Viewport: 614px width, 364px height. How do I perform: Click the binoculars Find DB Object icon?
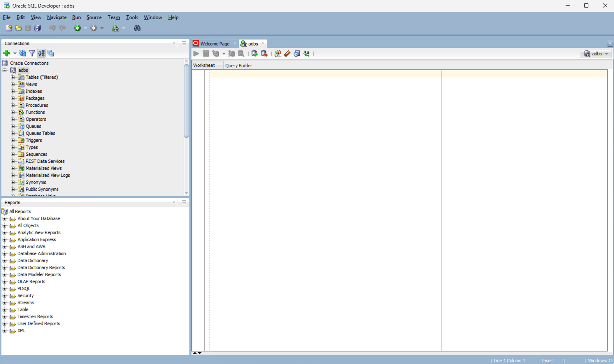point(137,28)
